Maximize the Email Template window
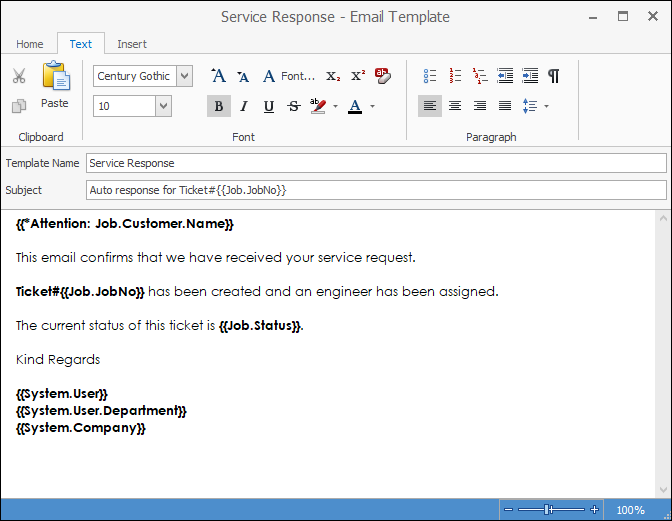672x521 pixels. point(623,16)
